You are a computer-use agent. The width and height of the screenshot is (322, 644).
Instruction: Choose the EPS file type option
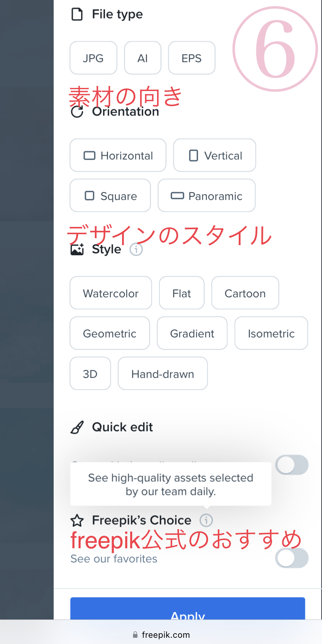[191, 58]
